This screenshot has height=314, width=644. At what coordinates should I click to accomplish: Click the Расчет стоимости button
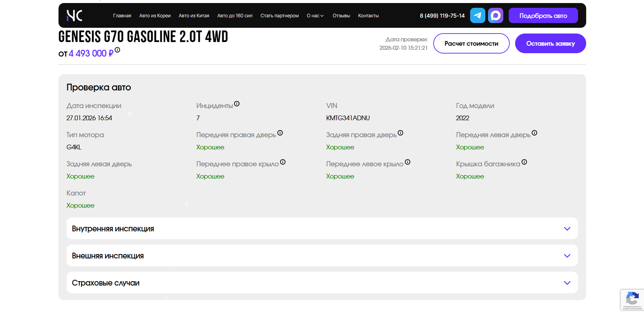tap(471, 43)
